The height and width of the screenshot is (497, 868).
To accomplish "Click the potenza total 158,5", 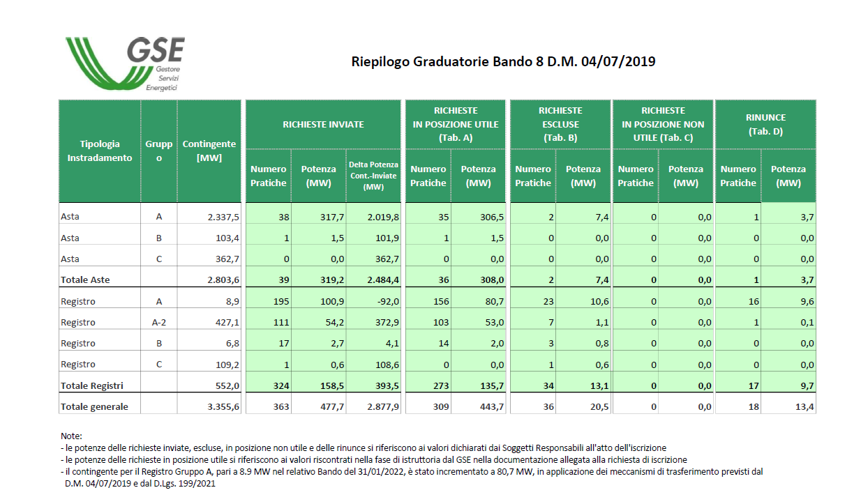I will (332, 385).
